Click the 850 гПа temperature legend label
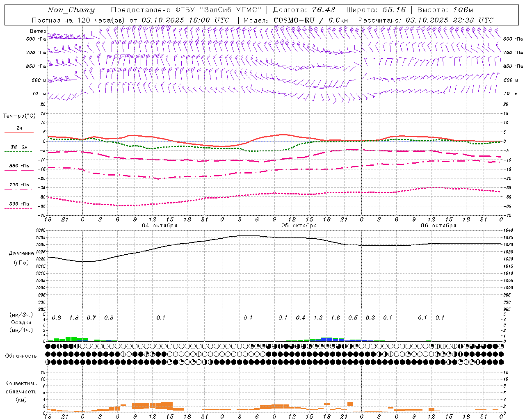Viewport: 525px width, 420px height. (19, 166)
